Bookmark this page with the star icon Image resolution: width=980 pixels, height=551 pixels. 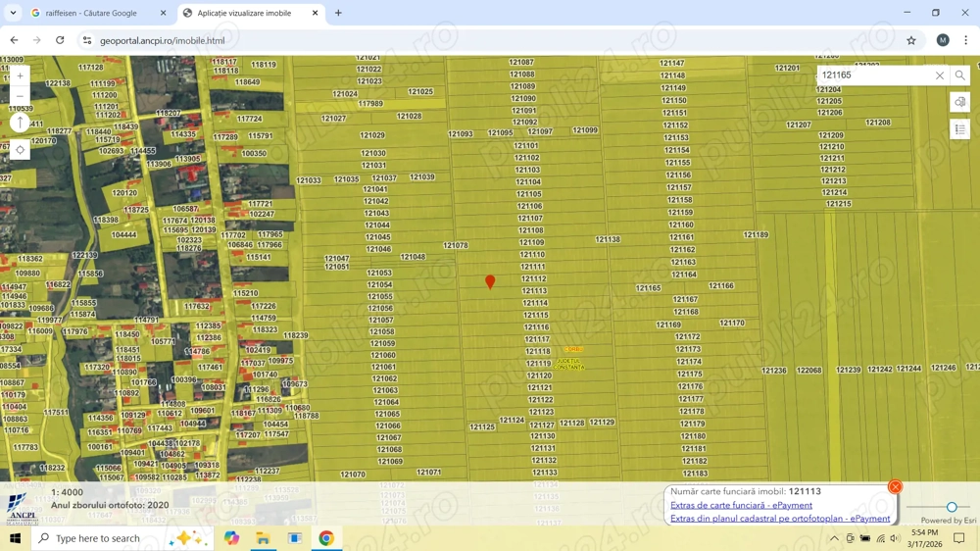pyautogui.click(x=911, y=40)
